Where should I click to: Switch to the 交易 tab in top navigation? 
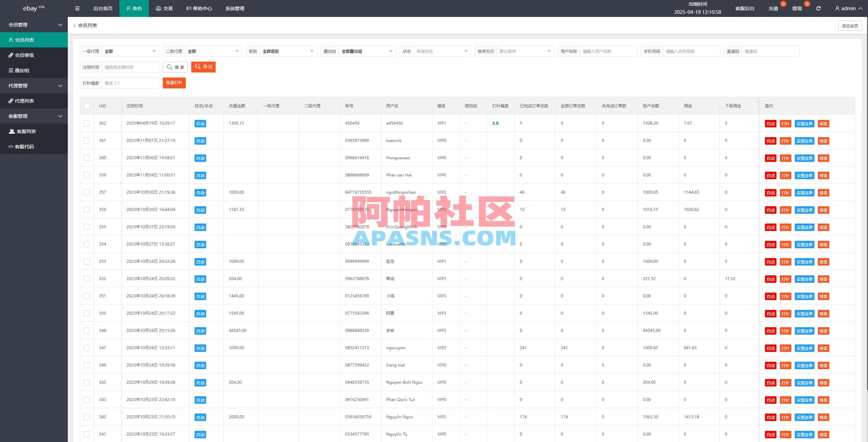(x=164, y=8)
